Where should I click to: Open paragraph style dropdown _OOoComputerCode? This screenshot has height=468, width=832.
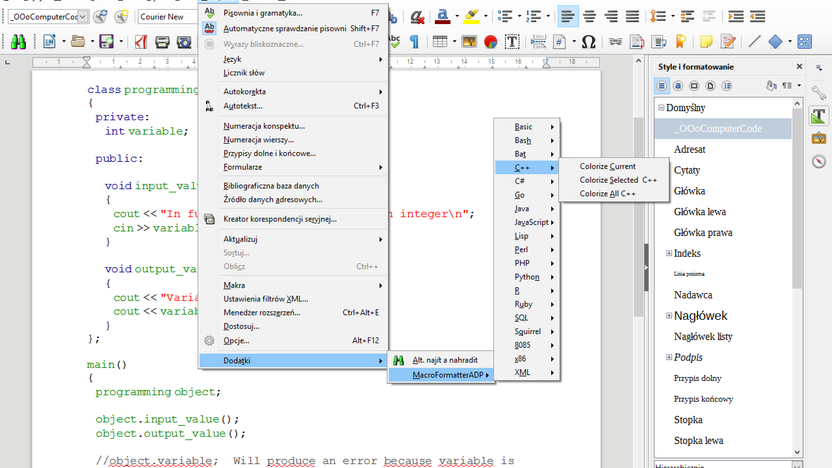(83, 17)
